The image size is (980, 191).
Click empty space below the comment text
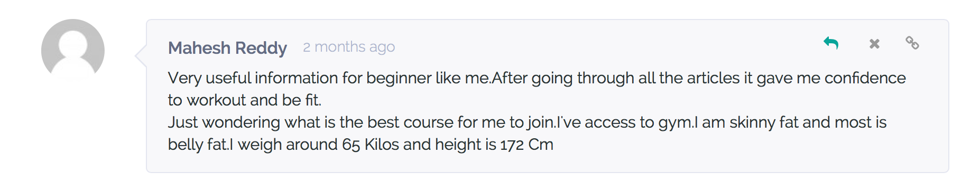point(547,163)
